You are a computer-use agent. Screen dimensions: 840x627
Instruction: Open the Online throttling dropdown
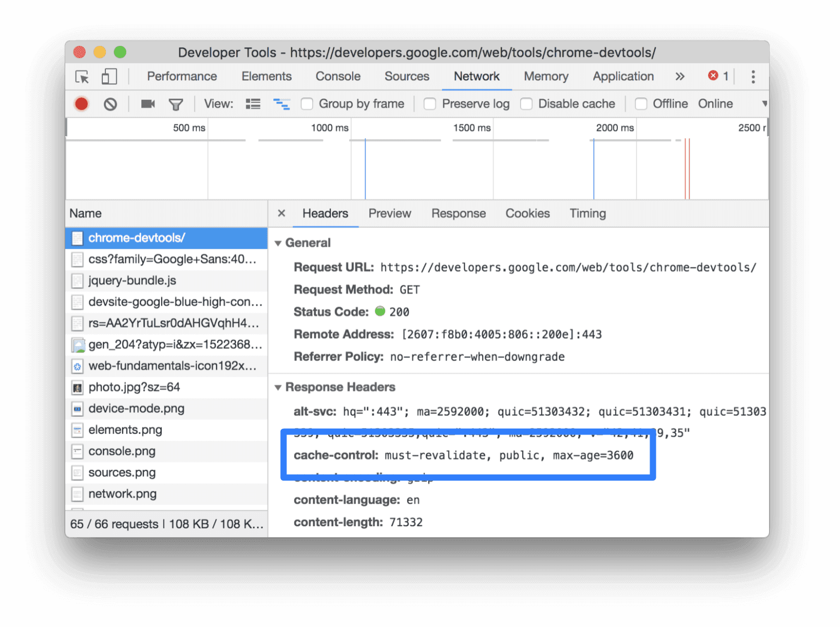pos(715,104)
